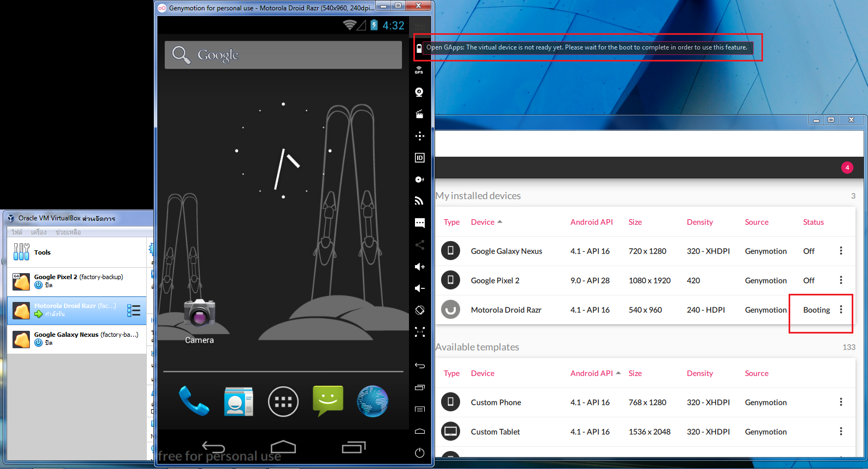Image resolution: width=868 pixels, height=469 pixels.
Task: Tap the analog clock widget on home screen
Action: click(x=283, y=151)
